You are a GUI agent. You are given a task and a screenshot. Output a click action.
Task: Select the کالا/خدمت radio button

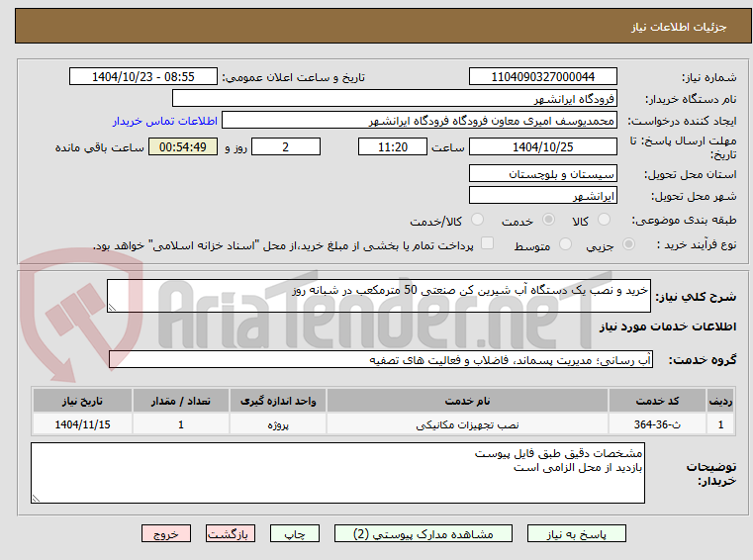click(x=477, y=220)
